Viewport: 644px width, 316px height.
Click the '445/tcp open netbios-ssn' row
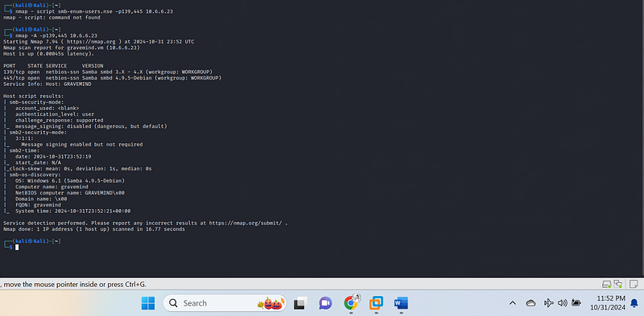pyautogui.click(x=112, y=78)
